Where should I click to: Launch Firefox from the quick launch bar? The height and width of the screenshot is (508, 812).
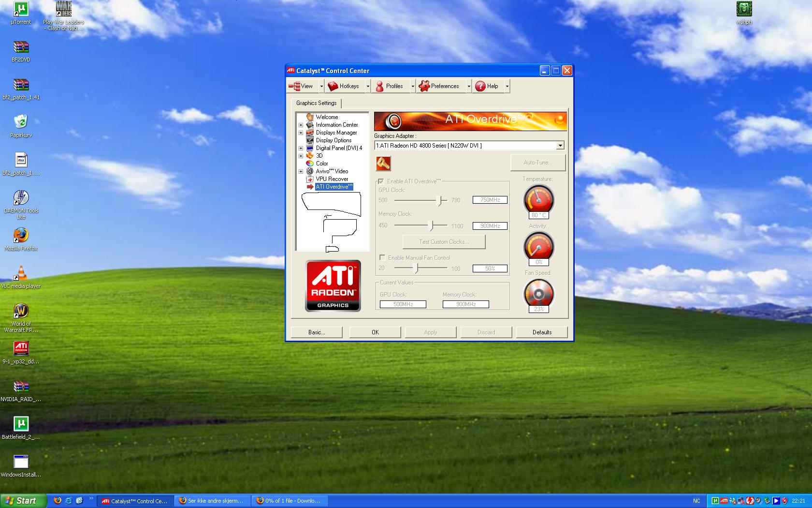click(x=58, y=501)
